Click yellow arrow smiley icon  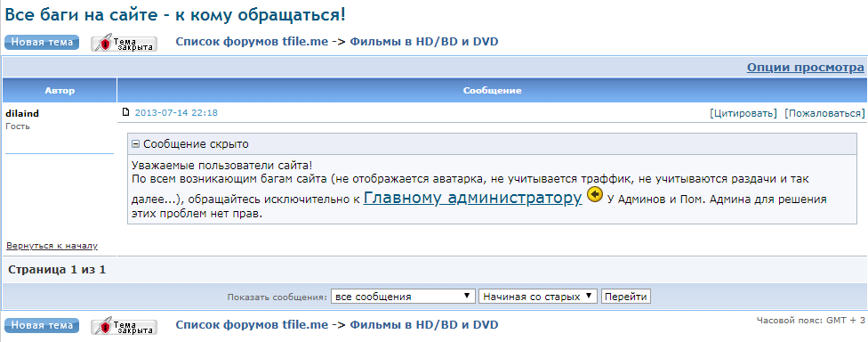tap(595, 195)
